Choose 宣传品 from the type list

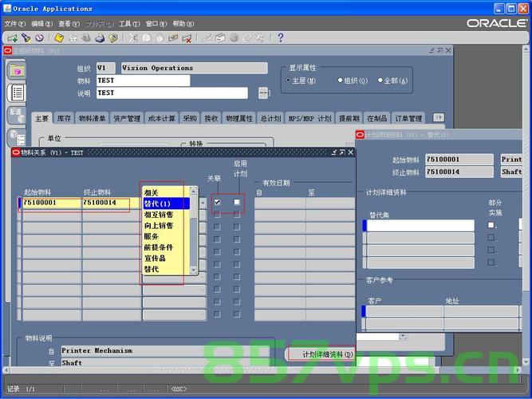[x=166, y=258]
